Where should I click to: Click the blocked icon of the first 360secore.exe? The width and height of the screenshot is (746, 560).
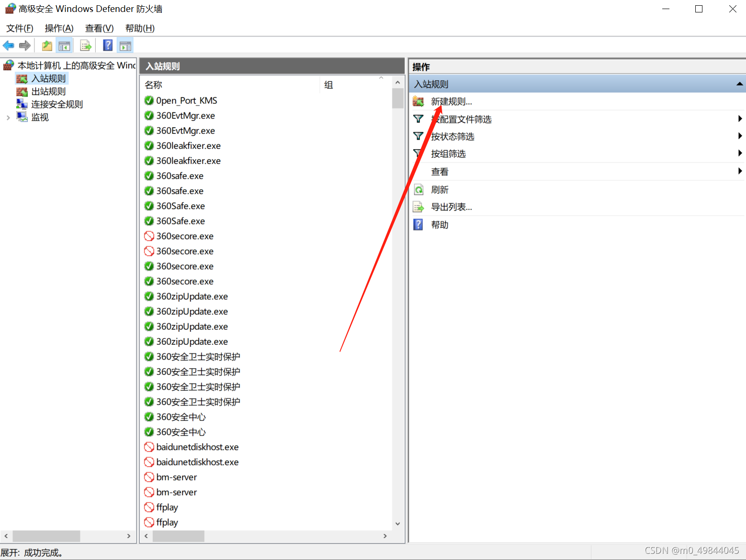[149, 236]
